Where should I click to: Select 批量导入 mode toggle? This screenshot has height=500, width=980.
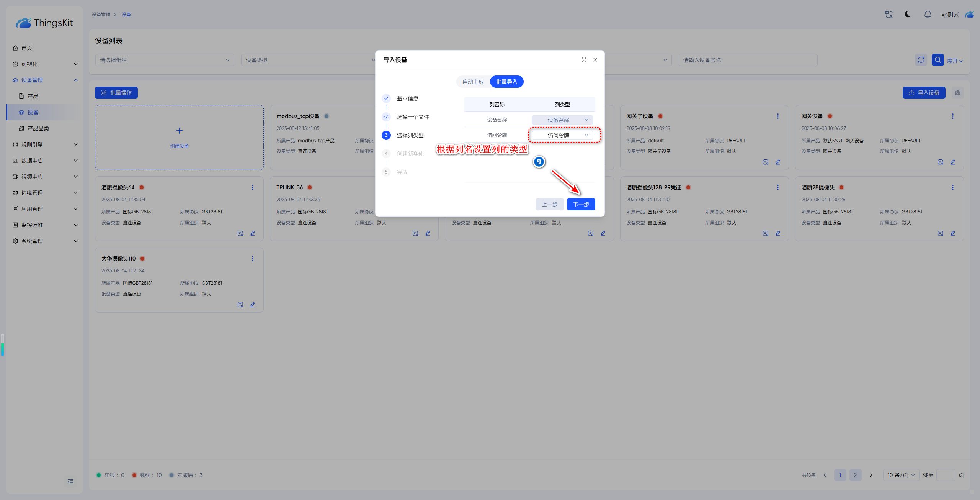click(506, 82)
